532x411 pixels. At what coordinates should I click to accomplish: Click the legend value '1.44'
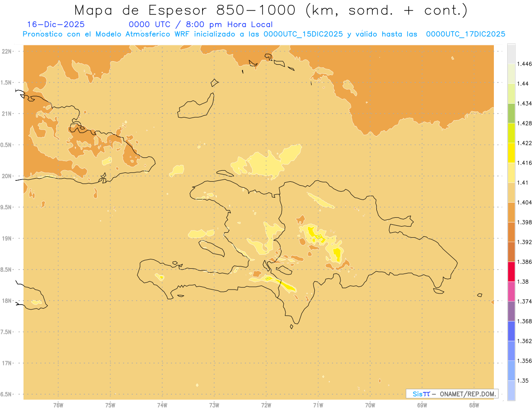(523, 84)
